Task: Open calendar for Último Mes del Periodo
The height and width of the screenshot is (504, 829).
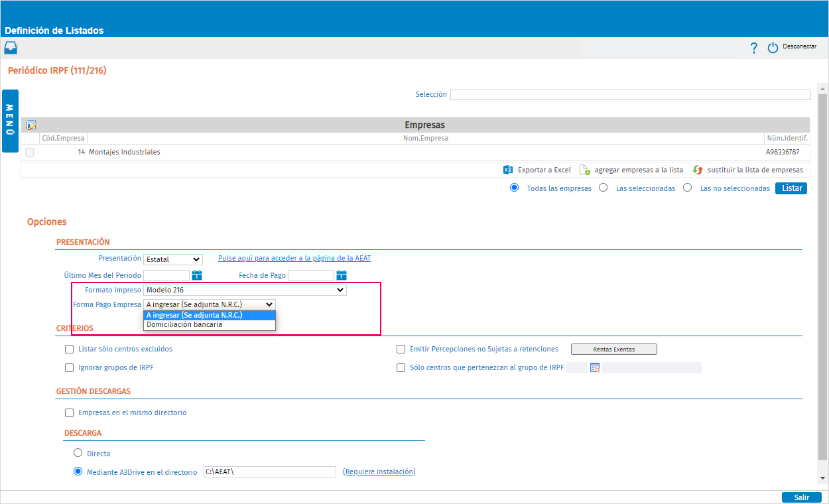Action: tap(196, 275)
